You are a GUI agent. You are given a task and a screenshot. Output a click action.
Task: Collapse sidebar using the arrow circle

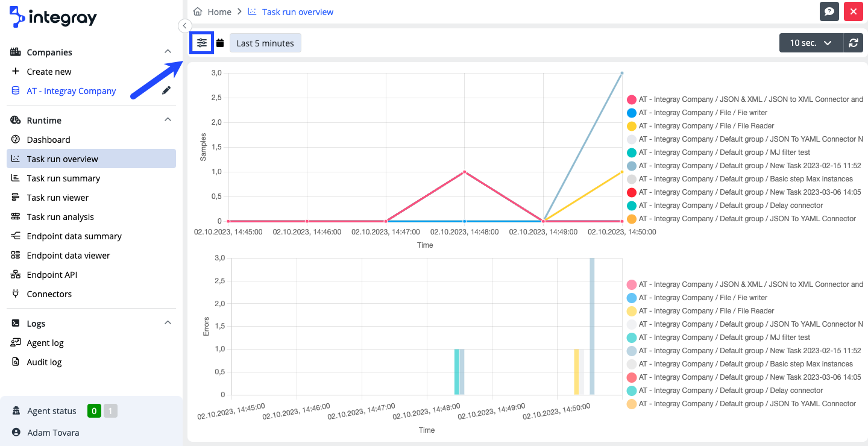[x=185, y=25]
